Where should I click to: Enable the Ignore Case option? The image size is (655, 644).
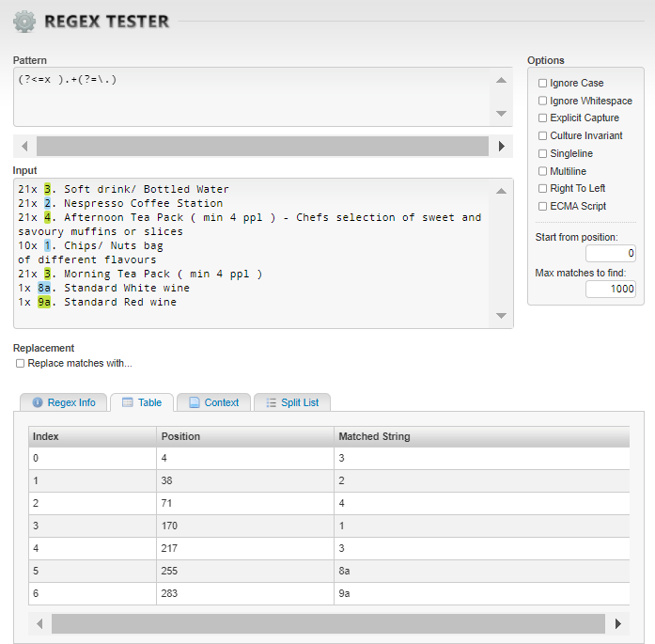point(542,84)
